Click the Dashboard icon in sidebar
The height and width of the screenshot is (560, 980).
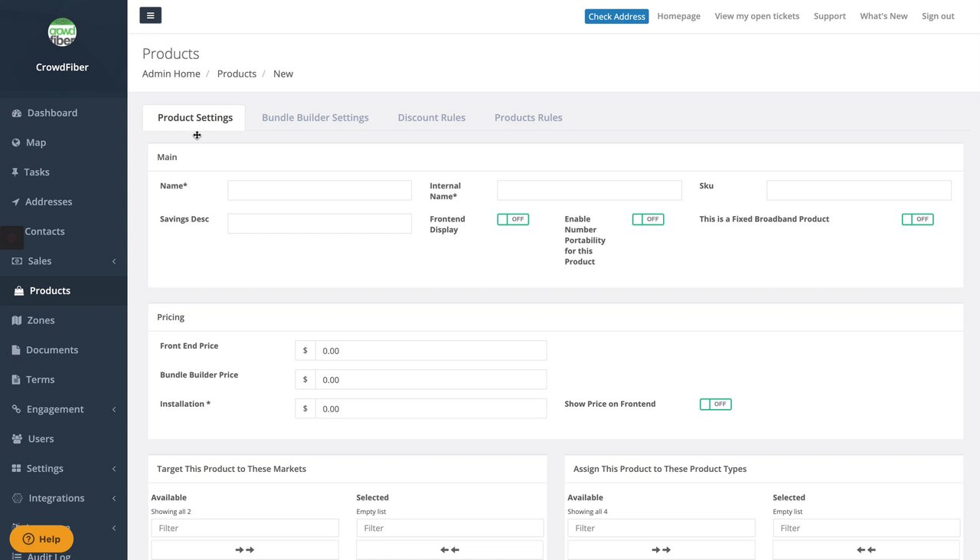(16, 113)
